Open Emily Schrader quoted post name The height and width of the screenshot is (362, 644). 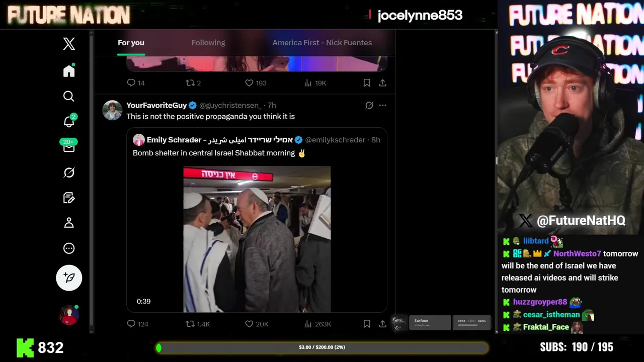click(x=220, y=140)
